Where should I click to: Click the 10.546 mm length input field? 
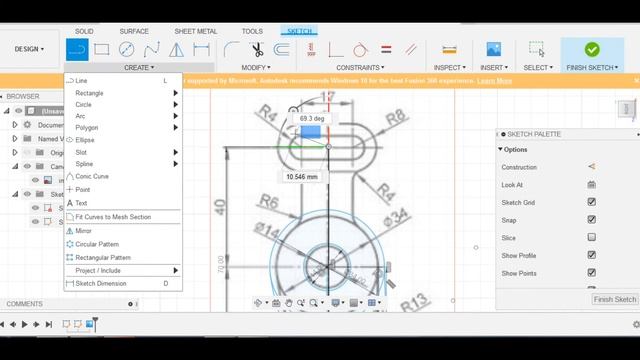point(302,177)
